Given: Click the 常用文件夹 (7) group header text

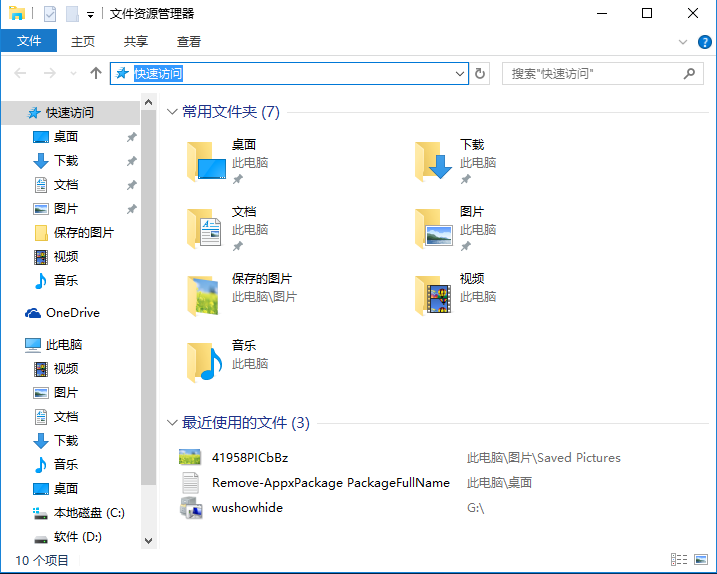Looking at the screenshot, I should pos(231,112).
